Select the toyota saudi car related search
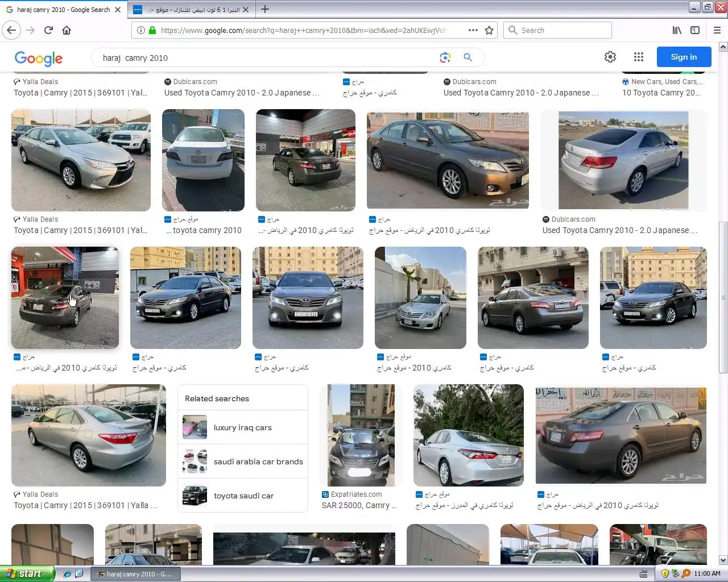The image size is (728, 582). point(243,496)
